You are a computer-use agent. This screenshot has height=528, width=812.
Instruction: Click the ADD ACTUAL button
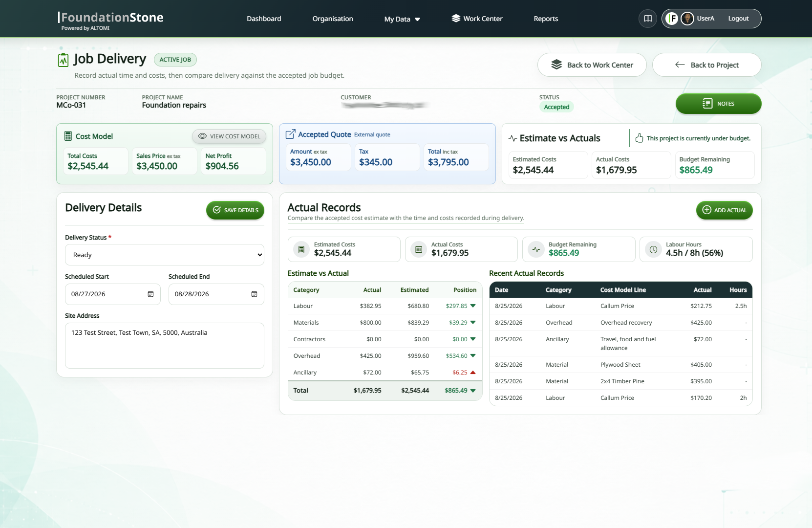tap(725, 210)
